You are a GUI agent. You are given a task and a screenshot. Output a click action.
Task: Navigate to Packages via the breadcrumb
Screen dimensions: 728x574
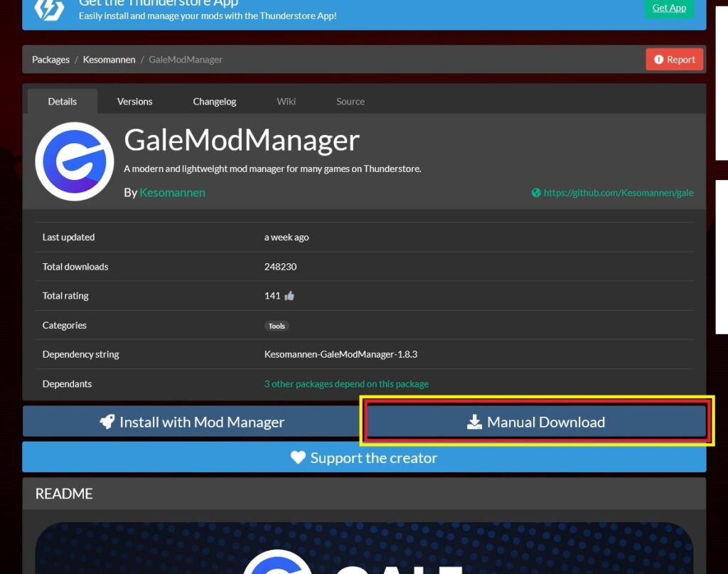coord(50,59)
